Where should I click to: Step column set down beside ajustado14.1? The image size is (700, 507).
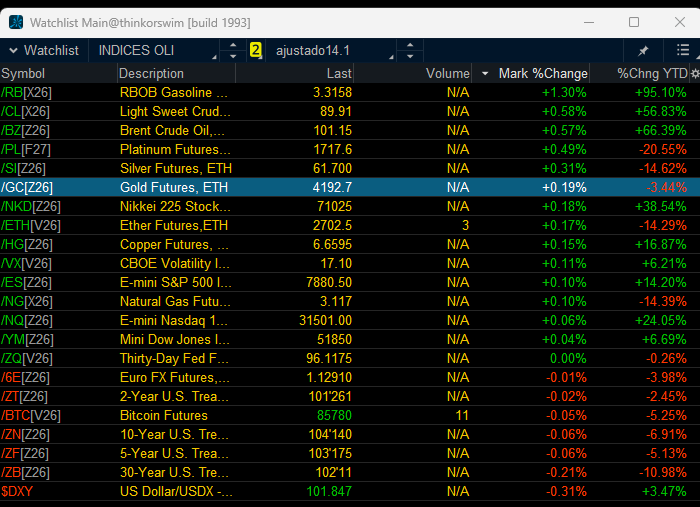(x=410, y=56)
